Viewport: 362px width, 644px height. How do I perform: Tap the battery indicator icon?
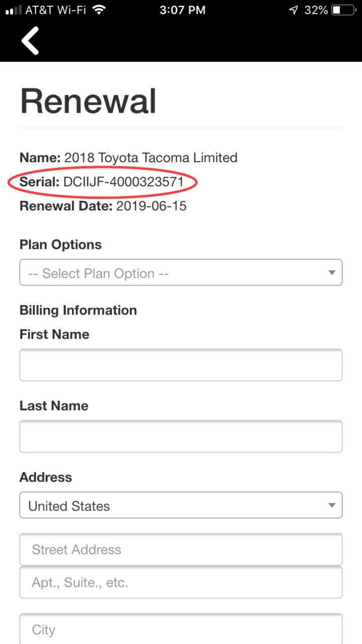point(343,10)
